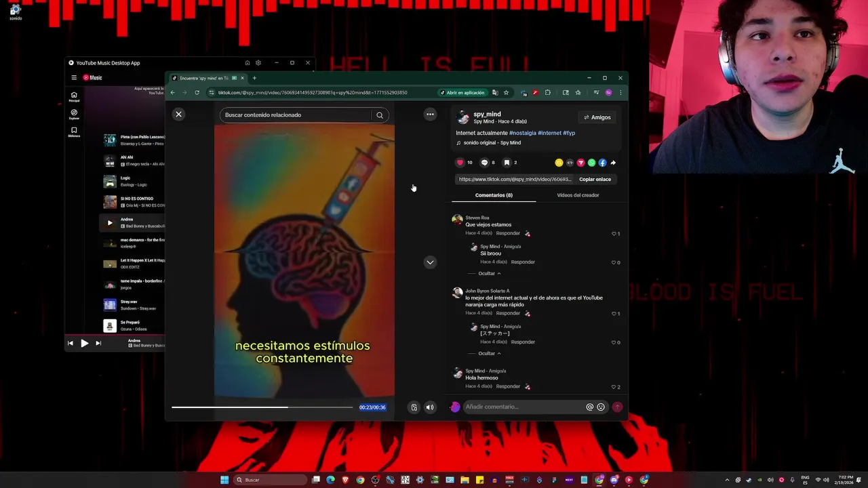Open the Windows Start menu
Image resolution: width=868 pixels, height=488 pixels.
(x=224, y=480)
